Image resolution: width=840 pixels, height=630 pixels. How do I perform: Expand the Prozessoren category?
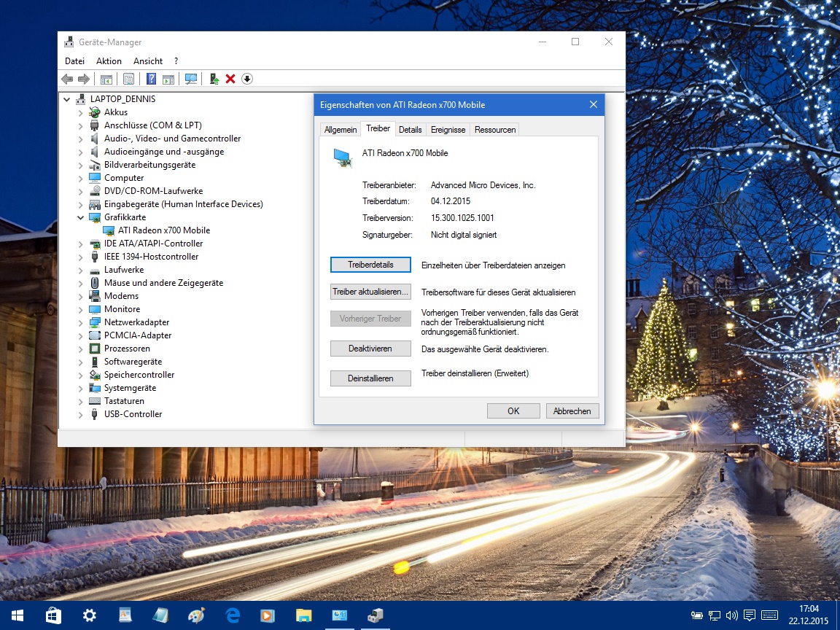click(x=80, y=349)
